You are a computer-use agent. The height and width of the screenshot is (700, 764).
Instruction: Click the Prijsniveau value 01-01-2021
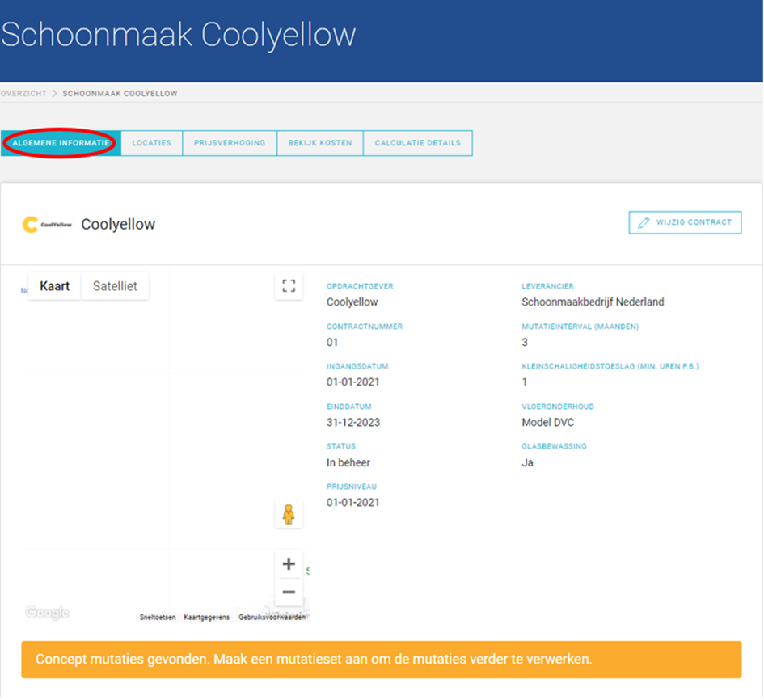coord(352,503)
